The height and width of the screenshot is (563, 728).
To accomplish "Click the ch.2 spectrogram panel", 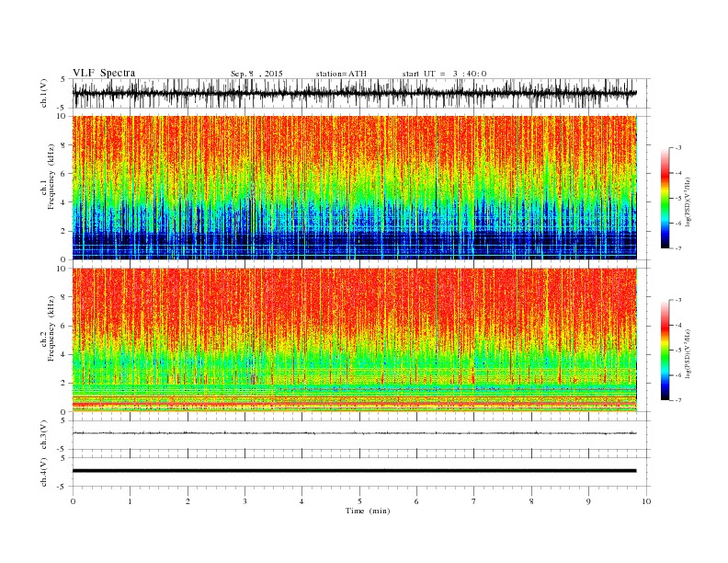I will tap(355, 340).
